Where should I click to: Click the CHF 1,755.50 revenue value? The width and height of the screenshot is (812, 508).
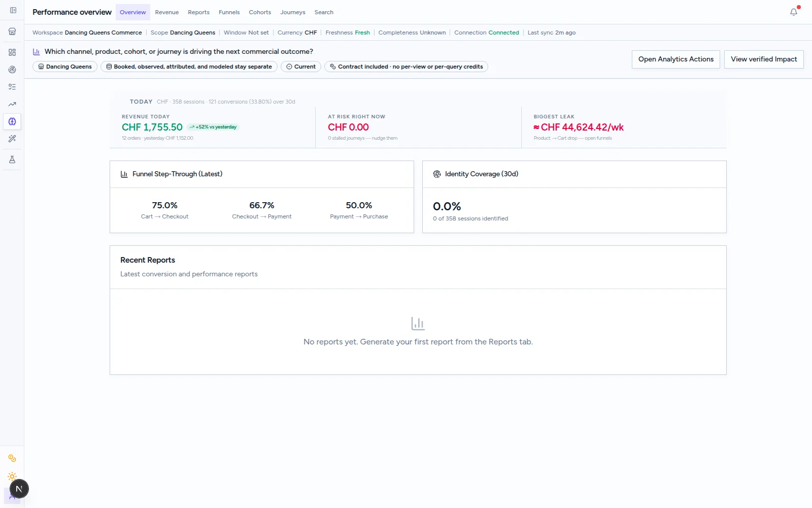coord(152,128)
